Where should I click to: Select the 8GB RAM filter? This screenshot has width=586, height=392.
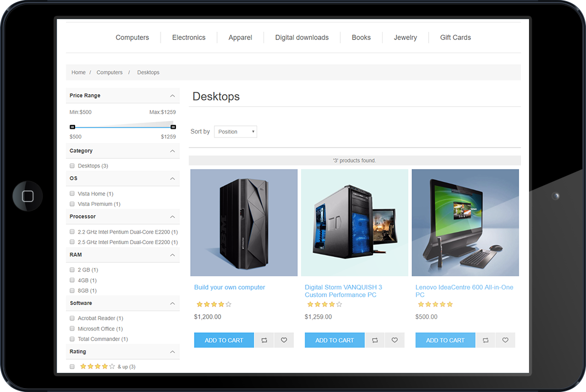[72, 291]
